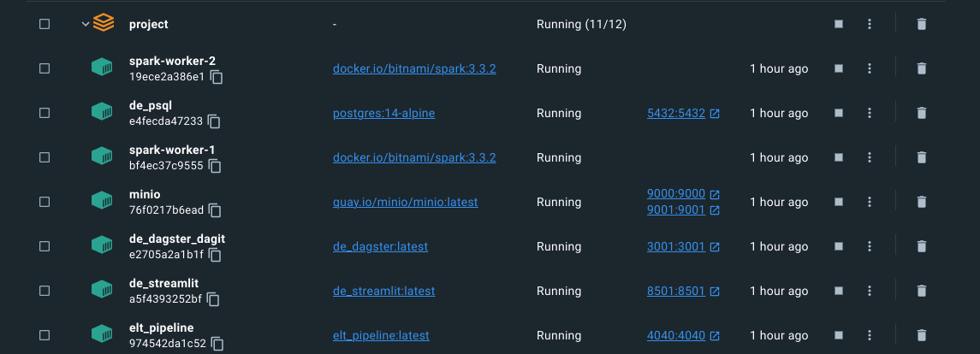Open port 8501:8501 in browser

tap(675, 291)
